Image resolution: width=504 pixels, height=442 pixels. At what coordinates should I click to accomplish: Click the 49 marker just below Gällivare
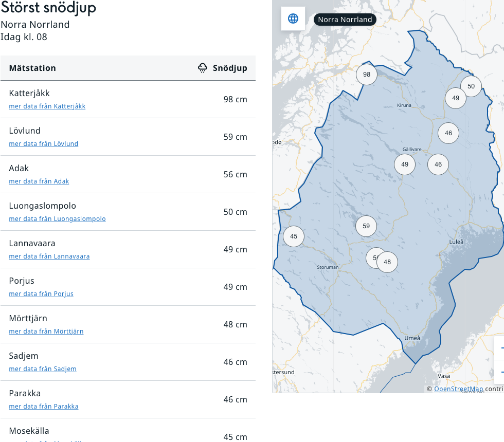coord(405,164)
